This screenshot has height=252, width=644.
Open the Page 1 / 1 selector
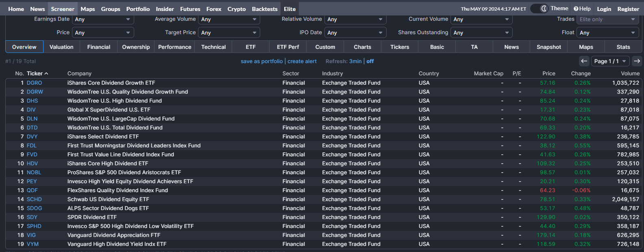(610, 61)
